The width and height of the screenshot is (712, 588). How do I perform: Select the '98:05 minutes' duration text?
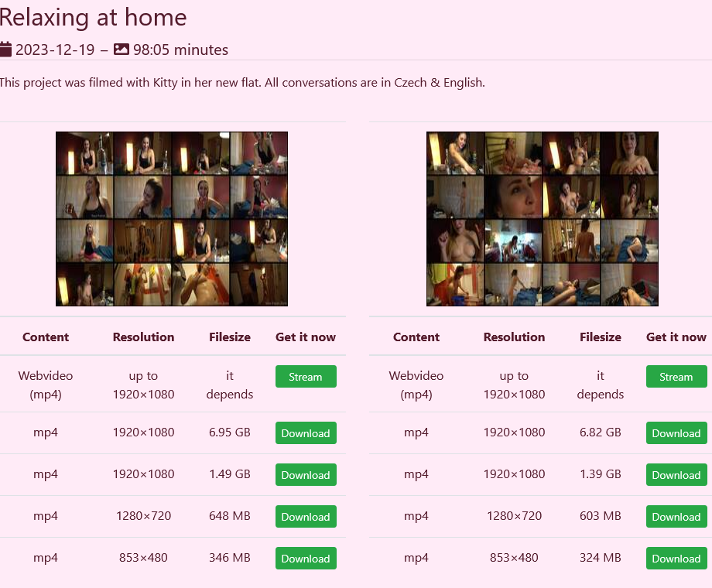click(x=181, y=50)
